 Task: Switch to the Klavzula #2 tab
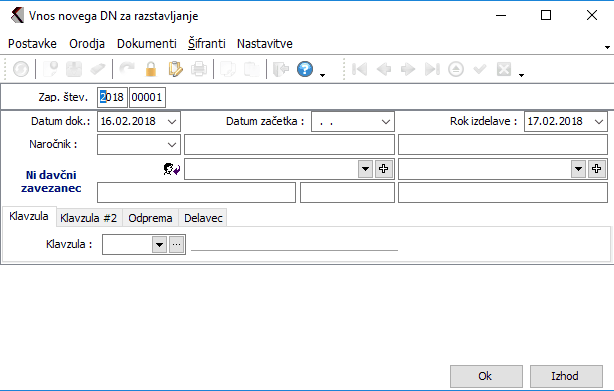pos(89,218)
